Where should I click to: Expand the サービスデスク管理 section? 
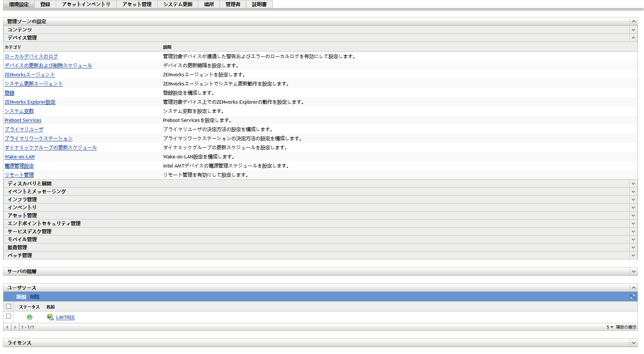click(633, 231)
